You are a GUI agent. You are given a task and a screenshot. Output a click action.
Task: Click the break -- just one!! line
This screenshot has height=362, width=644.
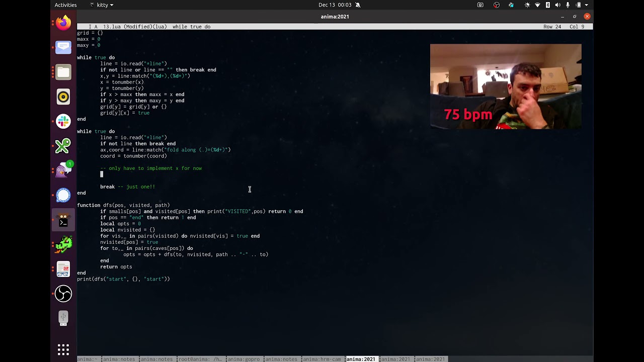click(x=128, y=187)
